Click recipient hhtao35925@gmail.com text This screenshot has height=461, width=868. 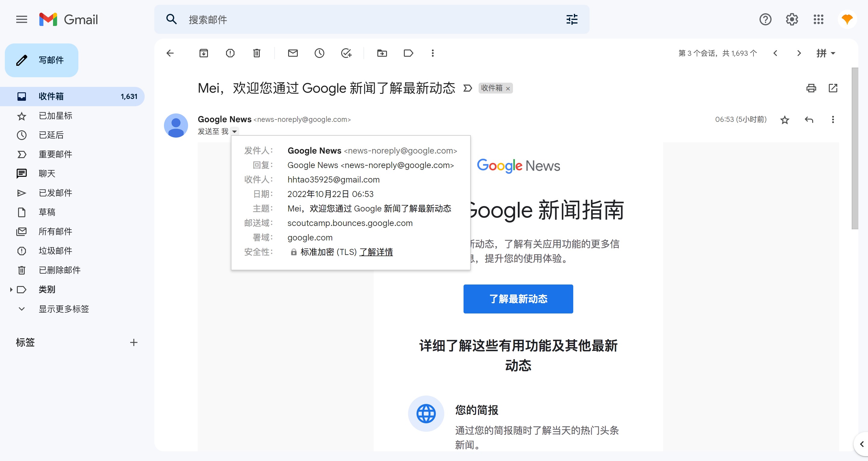(333, 180)
